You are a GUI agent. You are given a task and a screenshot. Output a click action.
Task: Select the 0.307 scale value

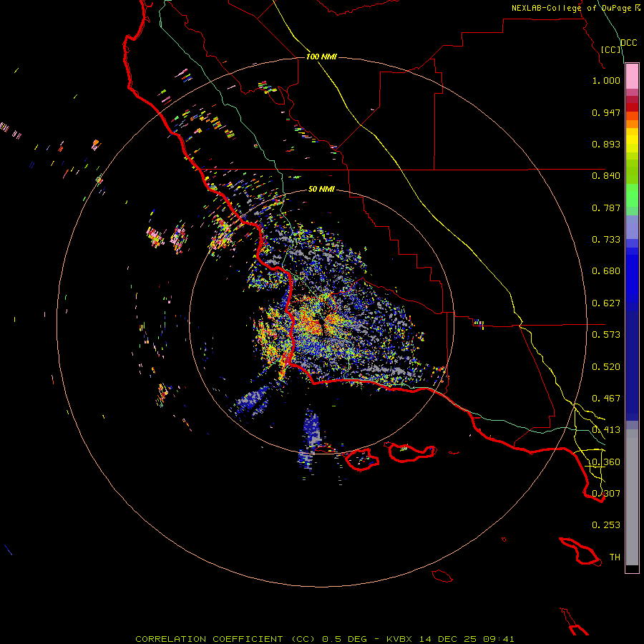[x=606, y=494]
